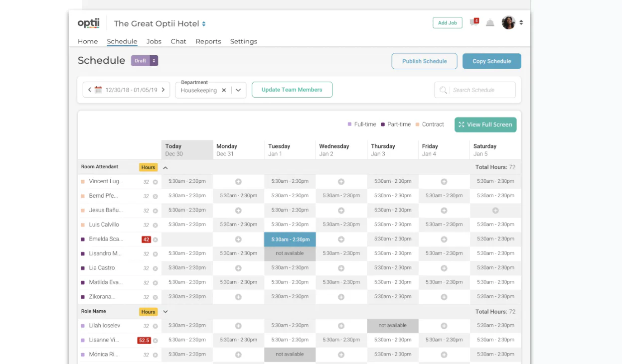Click Lisandro M's Tuesday not available cell
This screenshot has width=622, height=364.
click(x=290, y=254)
